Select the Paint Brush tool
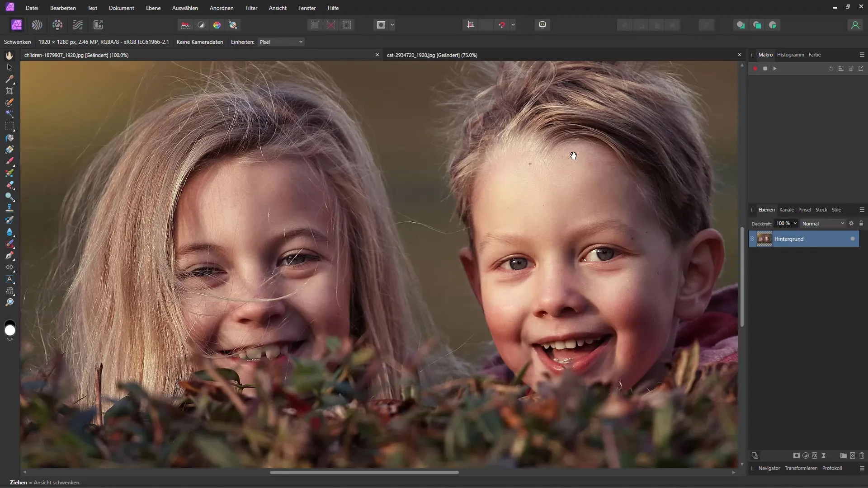 click(9, 161)
